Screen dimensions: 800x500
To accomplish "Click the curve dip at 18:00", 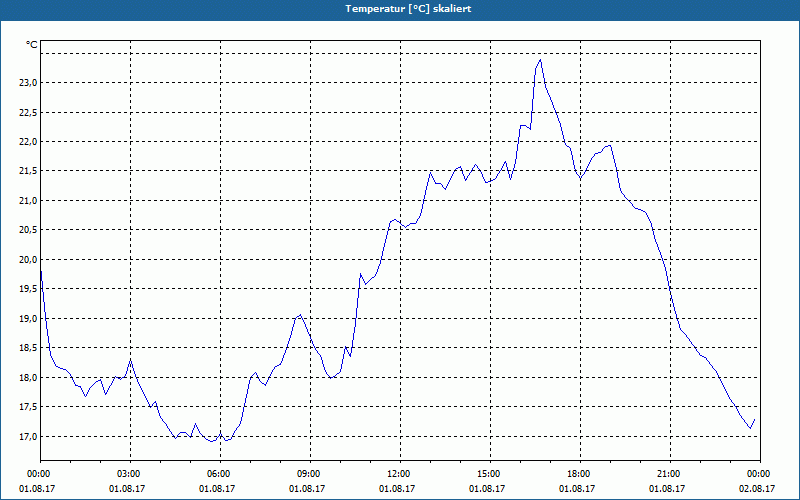I will [580, 179].
